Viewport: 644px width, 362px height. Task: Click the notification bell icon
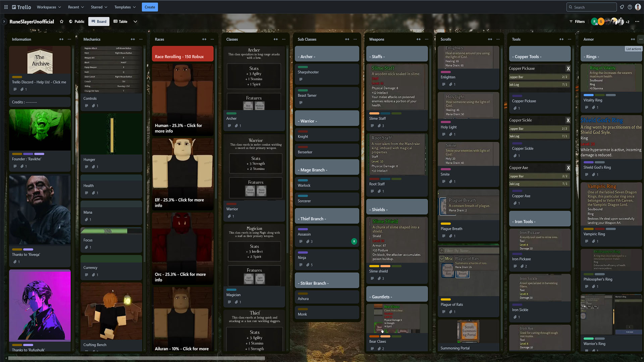(622, 7)
